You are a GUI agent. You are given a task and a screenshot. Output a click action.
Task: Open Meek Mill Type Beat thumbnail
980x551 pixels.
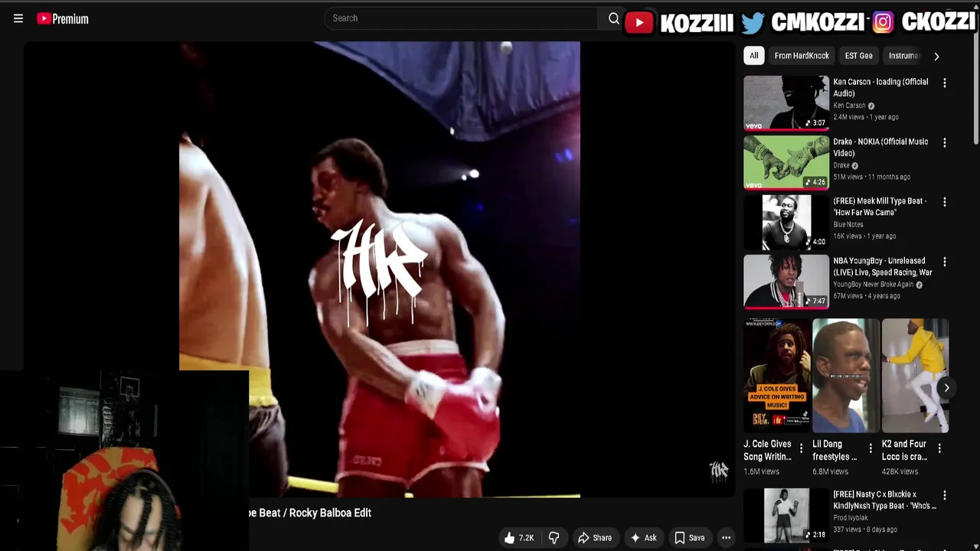pyautogui.click(x=786, y=222)
